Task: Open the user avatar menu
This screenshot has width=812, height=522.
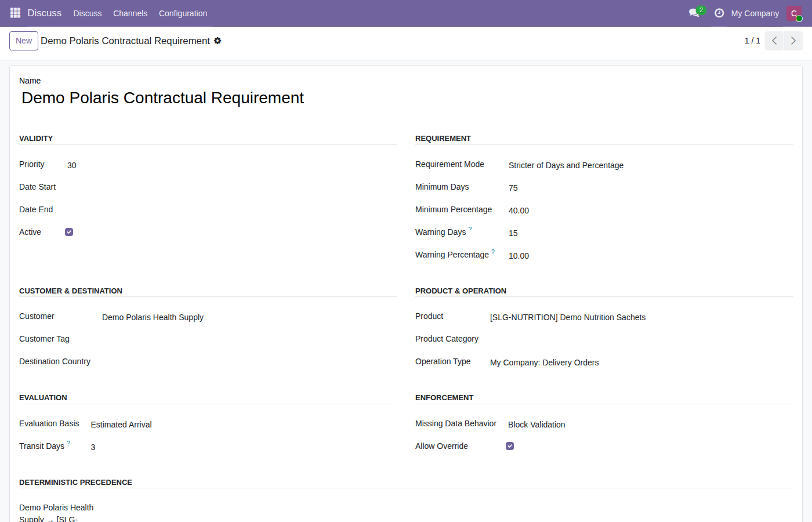Action: click(x=794, y=13)
